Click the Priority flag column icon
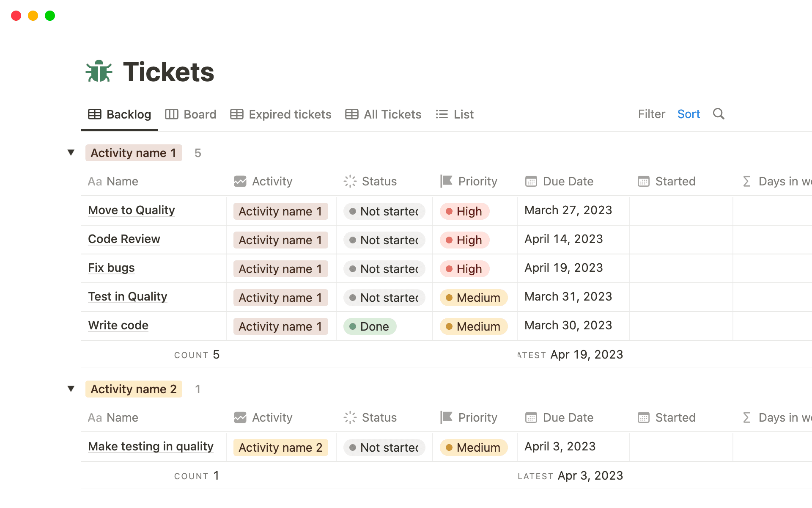This screenshot has width=812, height=508. click(447, 181)
